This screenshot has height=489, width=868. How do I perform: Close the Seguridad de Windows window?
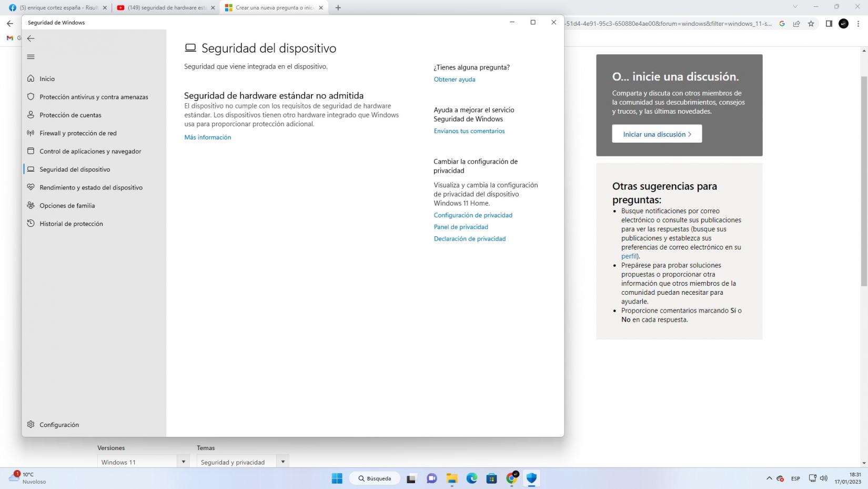553,22
